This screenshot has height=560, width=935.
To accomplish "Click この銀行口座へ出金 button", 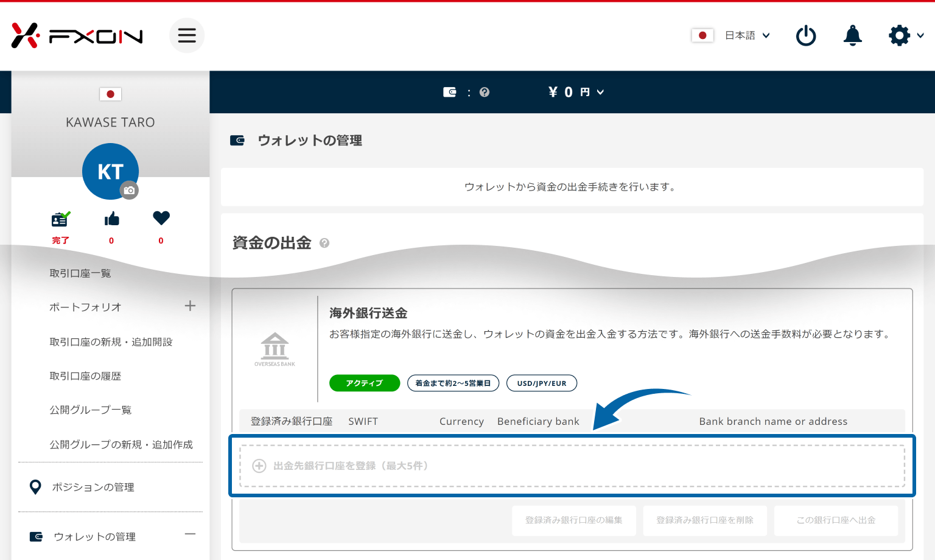I will [836, 520].
